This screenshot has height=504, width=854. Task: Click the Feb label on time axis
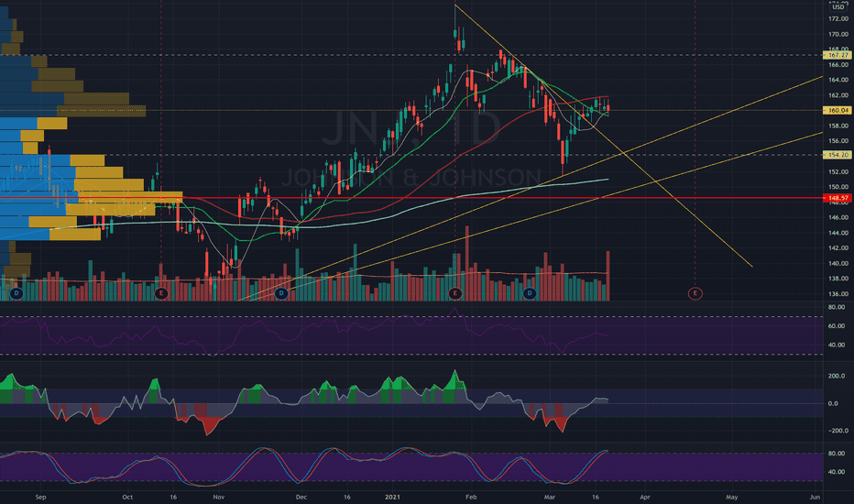tap(471, 497)
